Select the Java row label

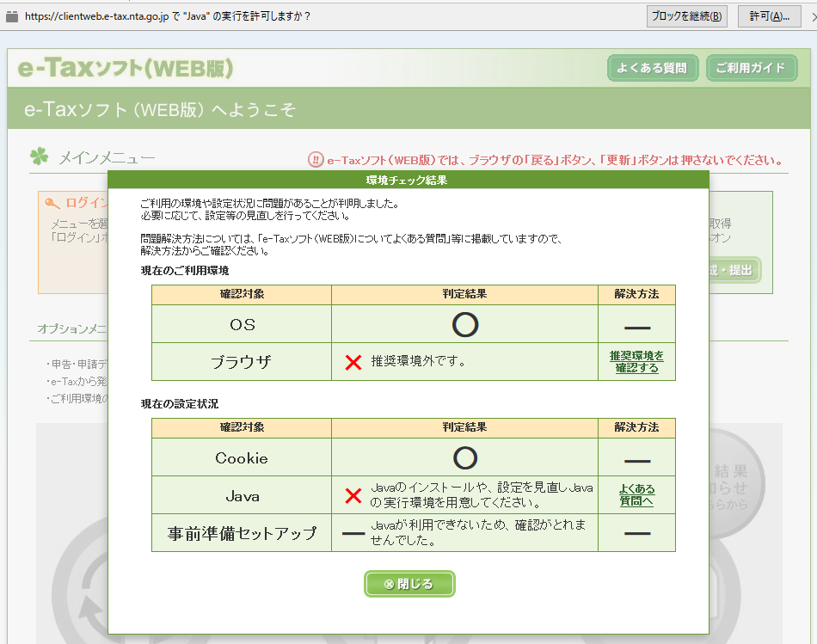pos(243,496)
